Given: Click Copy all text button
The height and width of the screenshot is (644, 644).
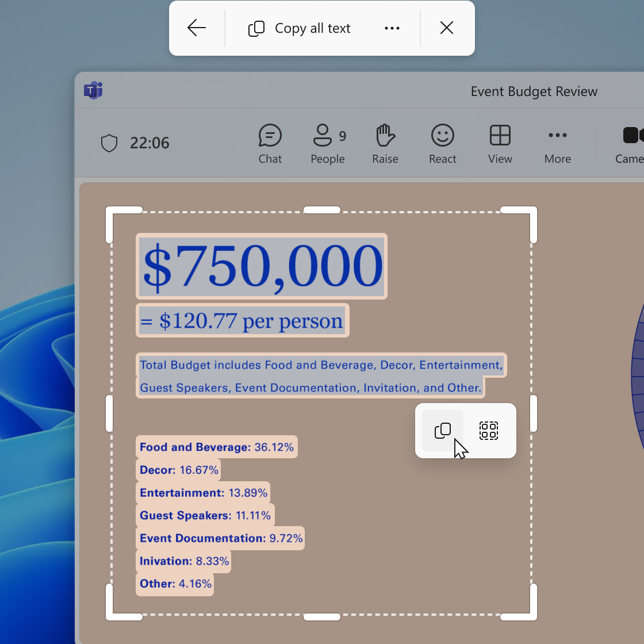Looking at the screenshot, I should pyautogui.click(x=300, y=28).
